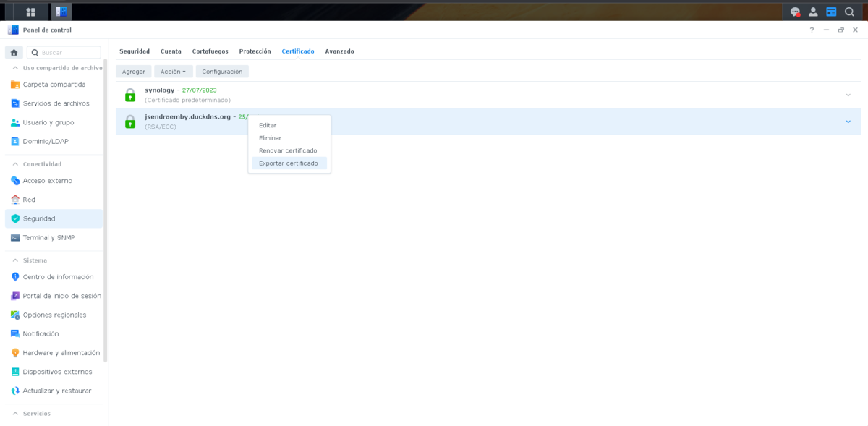Click the Agregar button
The width and height of the screenshot is (868, 426).
coord(134,72)
